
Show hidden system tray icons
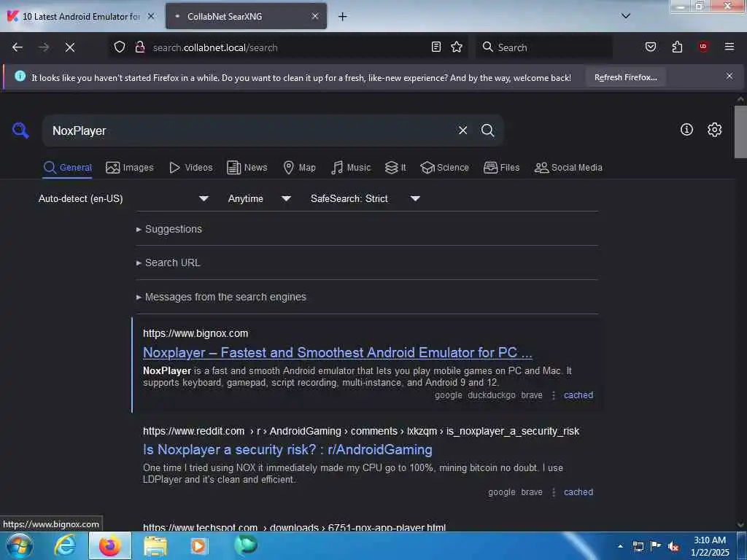click(620, 546)
